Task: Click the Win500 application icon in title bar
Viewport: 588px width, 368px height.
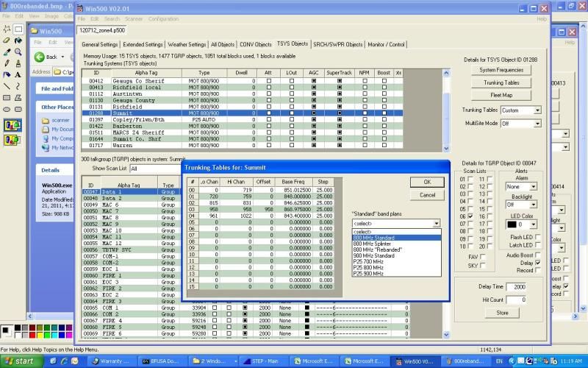Action: pyautogui.click(x=80, y=8)
